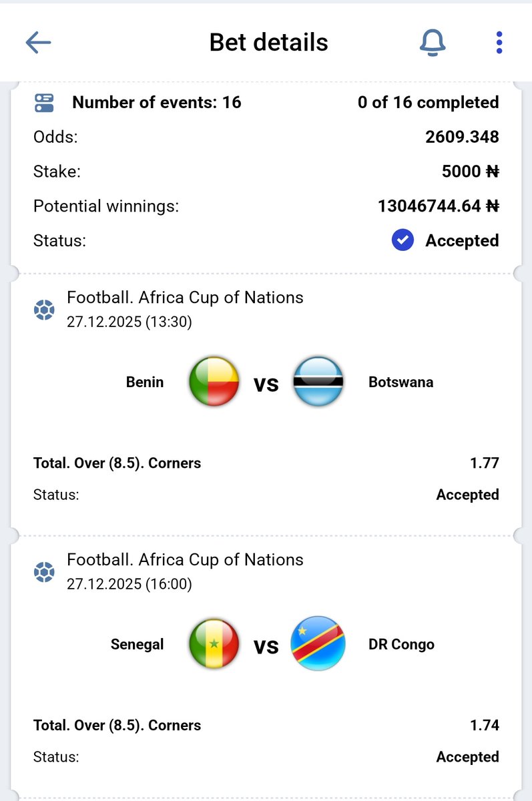Open the three-dot more options menu
Screen dimensions: 532x801
(x=499, y=43)
